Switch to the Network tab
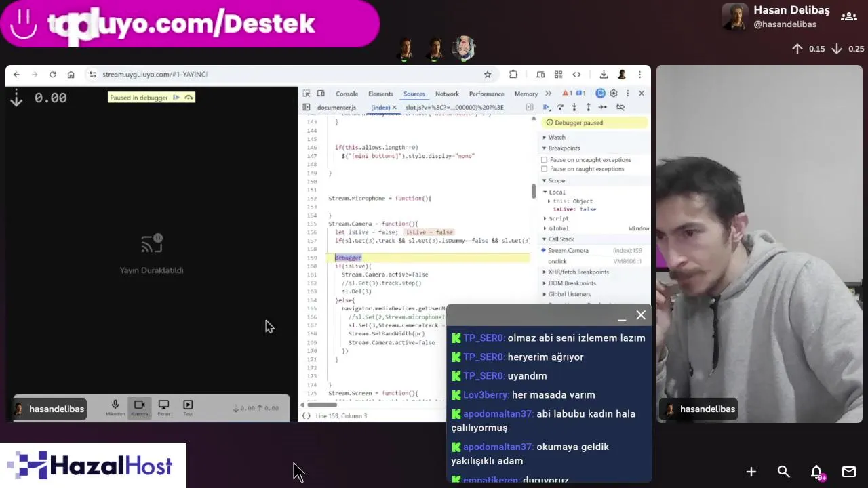The image size is (868, 488). pos(447,94)
